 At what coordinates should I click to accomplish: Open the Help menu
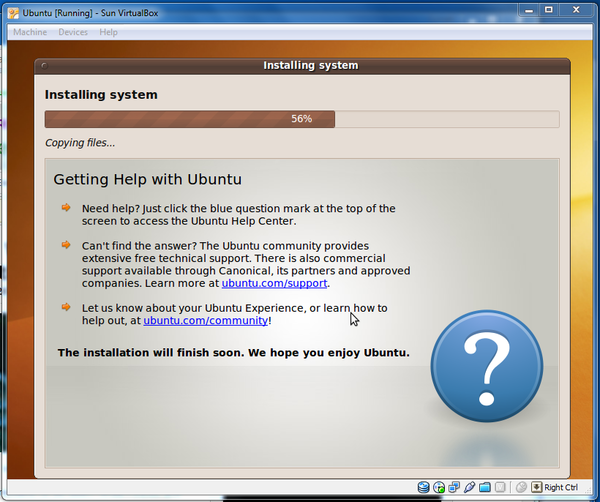[108, 32]
